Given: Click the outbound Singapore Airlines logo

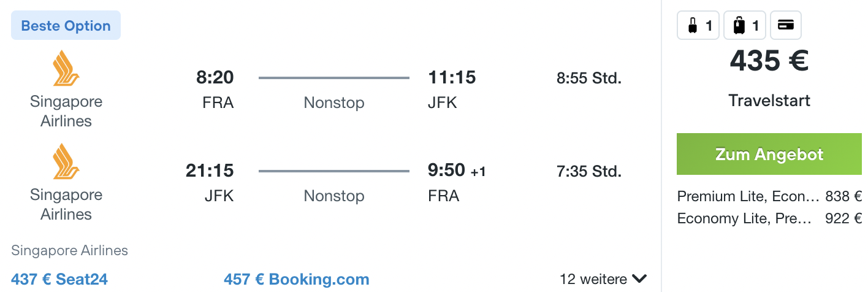Looking at the screenshot, I should 66,69.
